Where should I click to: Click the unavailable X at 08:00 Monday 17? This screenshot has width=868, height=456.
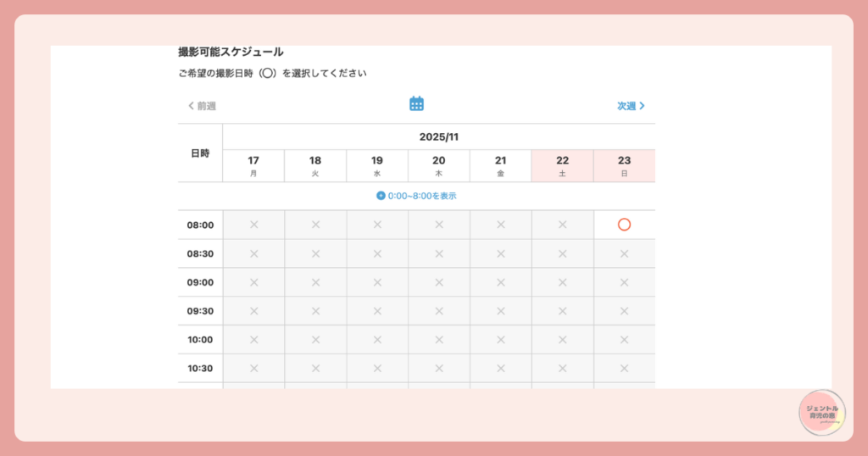[253, 225]
